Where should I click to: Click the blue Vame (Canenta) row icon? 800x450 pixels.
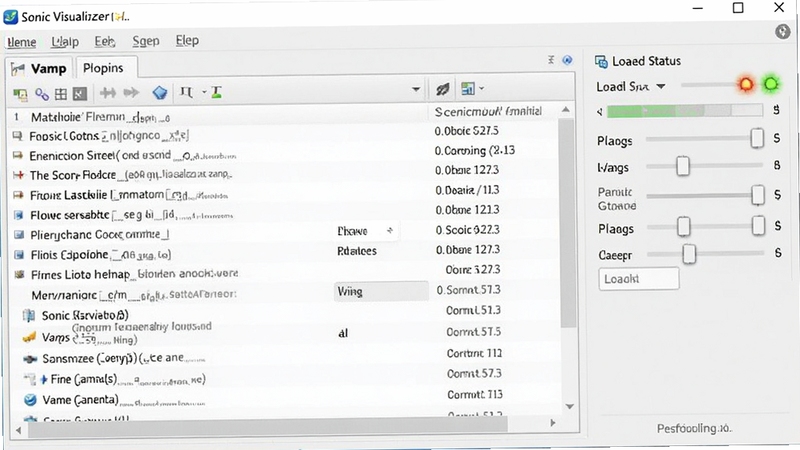(x=30, y=400)
